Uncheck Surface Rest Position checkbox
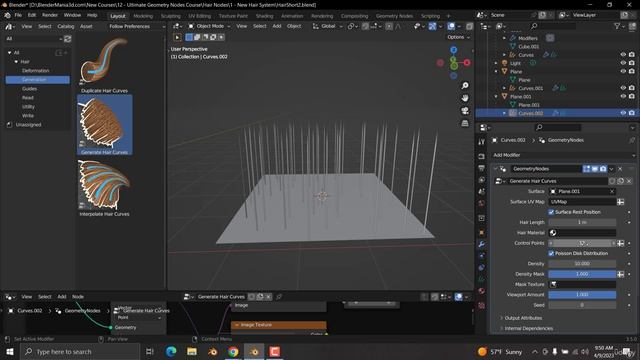 (551, 212)
